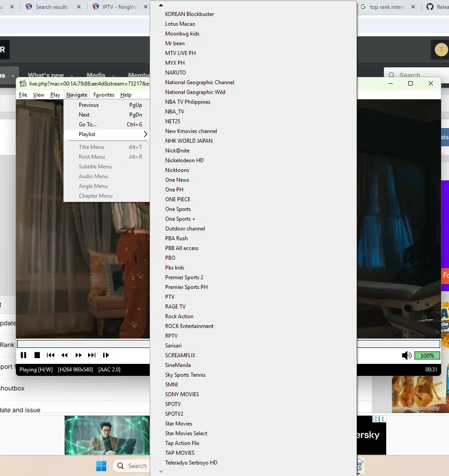The height and width of the screenshot is (476, 449).
Task: Select National Geographic Channel
Action: (200, 82)
